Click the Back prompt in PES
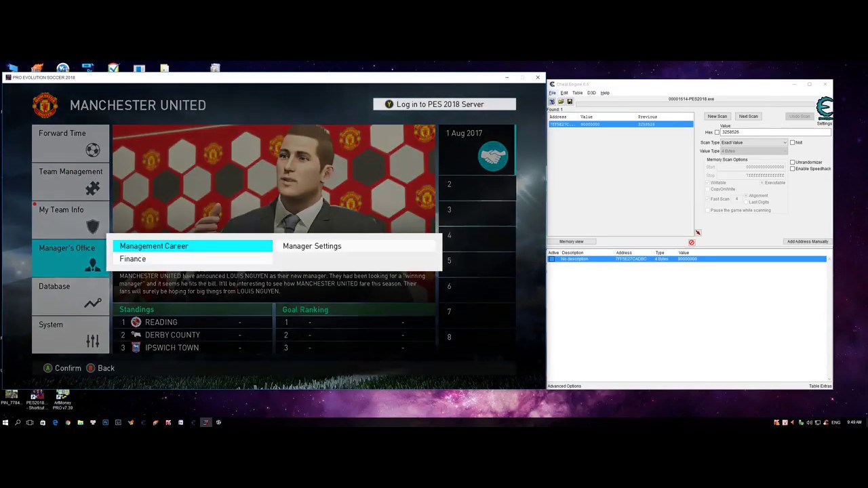This screenshot has width=868, height=488. pyautogui.click(x=100, y=368)
